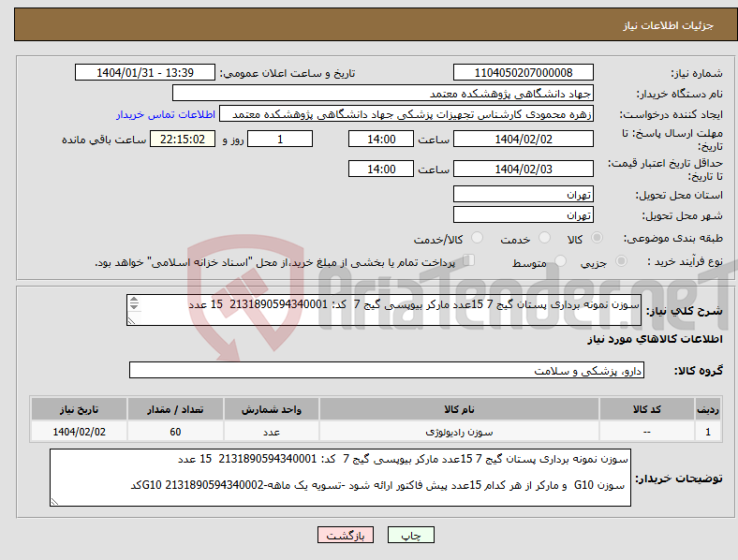The image size is (738, 560).
Task: Click the buyer organization name field
Action: (x=383, y=93)
